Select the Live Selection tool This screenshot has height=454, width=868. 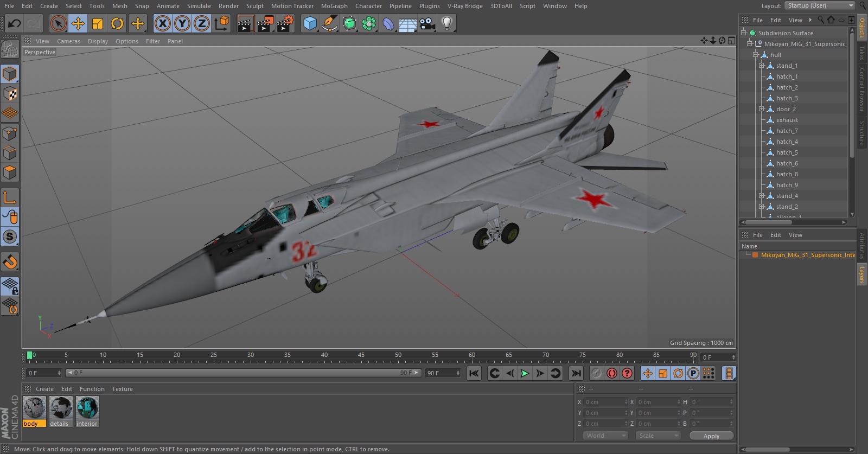[x=58, y=23]
